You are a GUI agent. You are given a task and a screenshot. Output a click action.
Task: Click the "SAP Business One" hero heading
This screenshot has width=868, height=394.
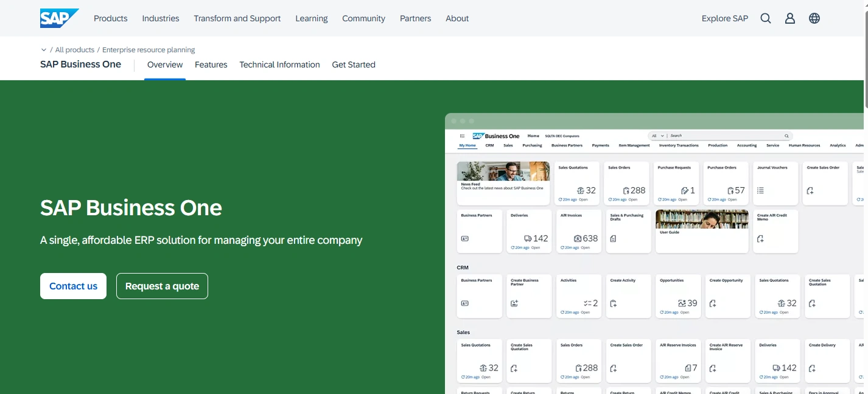[131, 208]
